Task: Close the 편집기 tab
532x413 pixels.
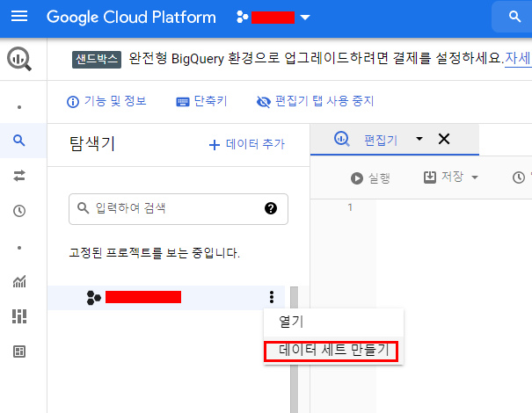Action: (444, 139)
